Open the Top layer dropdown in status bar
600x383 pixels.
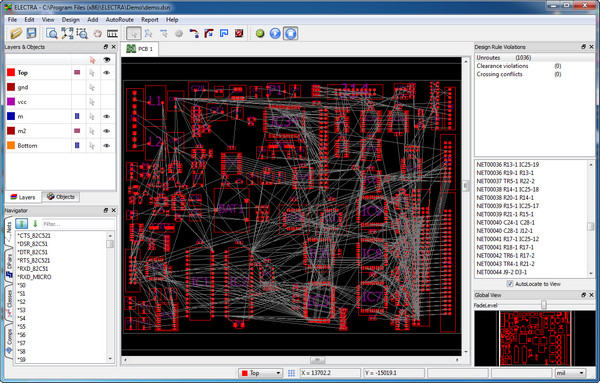pyautogui.click(x=260, y=373)
